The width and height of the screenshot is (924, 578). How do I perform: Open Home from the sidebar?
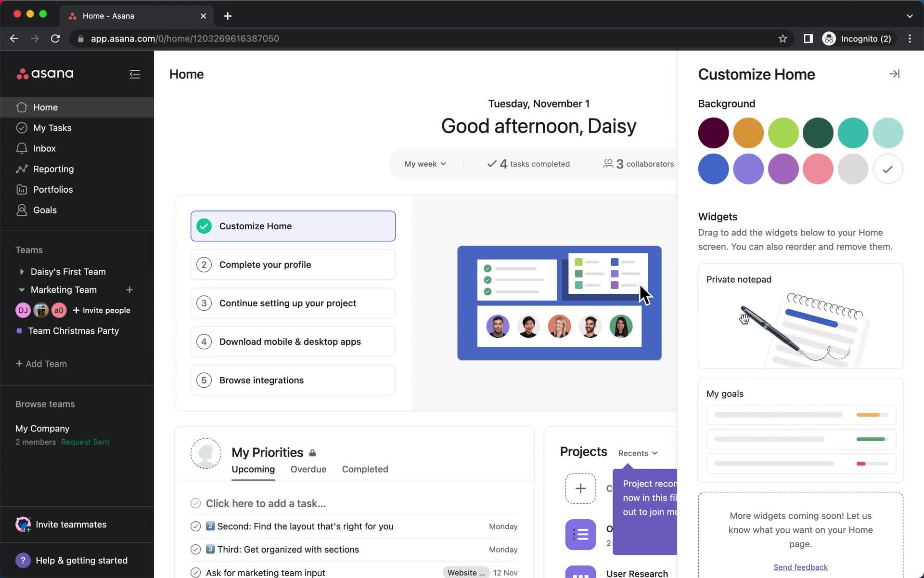[77, 107]
